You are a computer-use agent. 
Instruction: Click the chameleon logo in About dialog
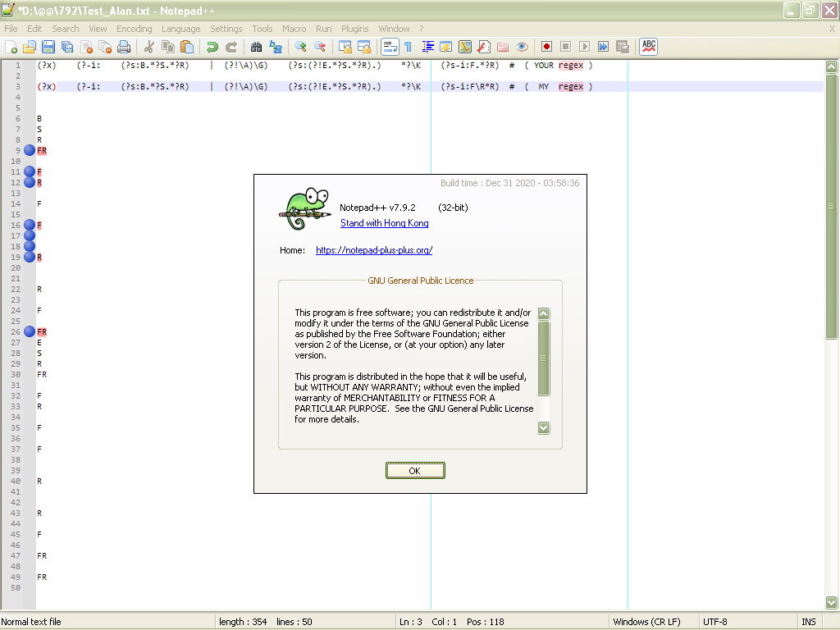tap(305, 209)
